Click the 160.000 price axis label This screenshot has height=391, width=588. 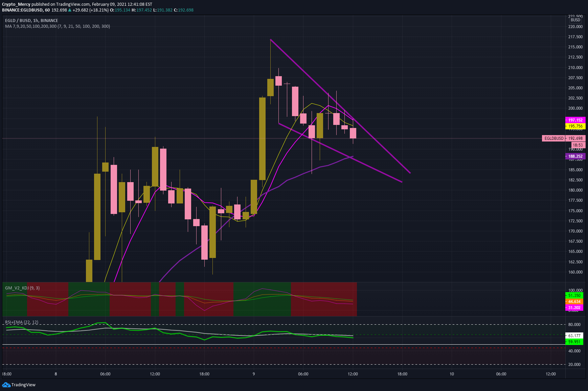click(575, 272)
